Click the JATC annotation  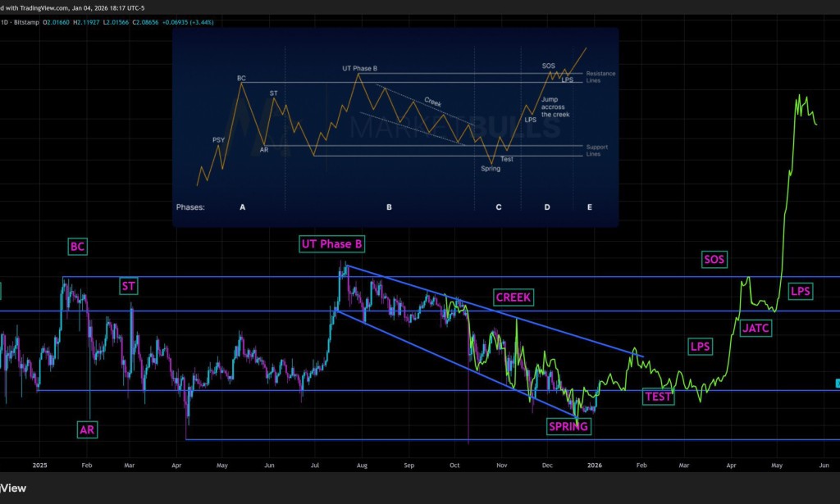(755, 328)
